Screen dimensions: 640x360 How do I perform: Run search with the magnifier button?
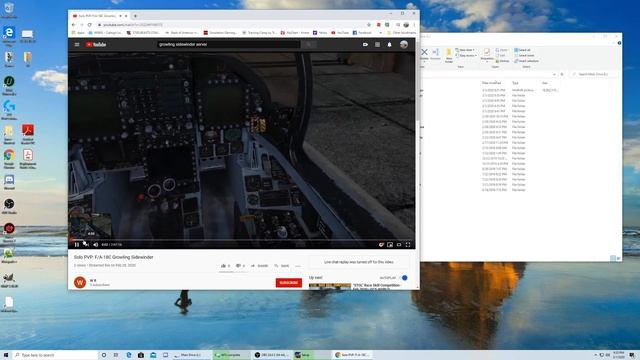tap(309, 44)
